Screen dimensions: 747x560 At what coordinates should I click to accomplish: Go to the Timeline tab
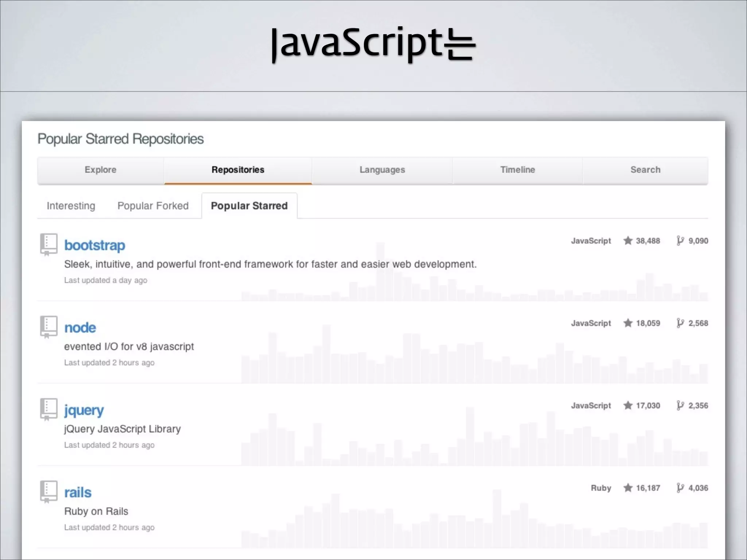point(518,170)
